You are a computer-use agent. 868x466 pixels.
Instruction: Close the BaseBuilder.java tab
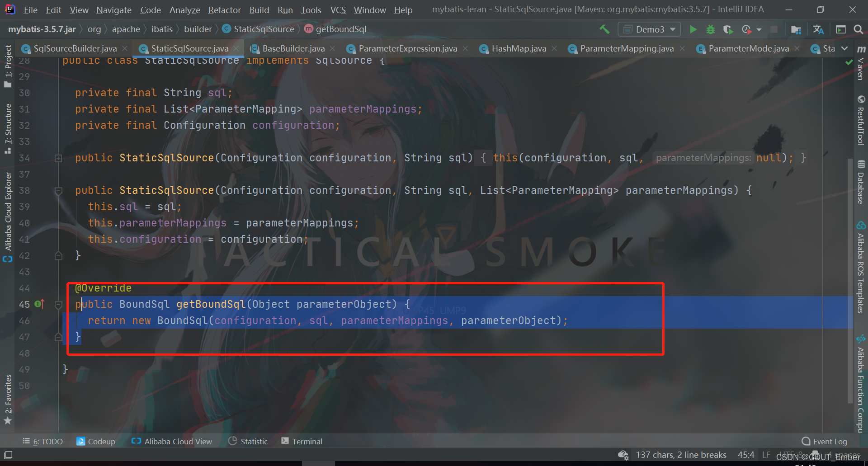(332, 48)
